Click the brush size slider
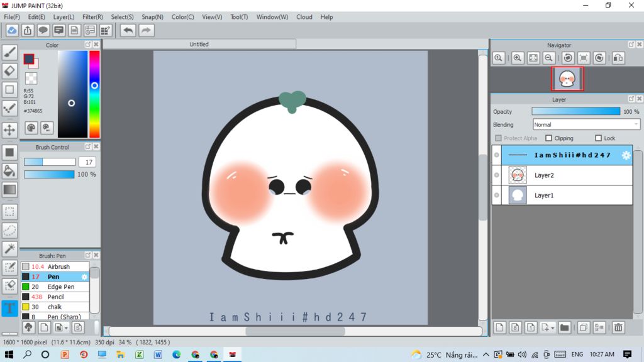The image size is (644, 362). click(x=49, y=162)
